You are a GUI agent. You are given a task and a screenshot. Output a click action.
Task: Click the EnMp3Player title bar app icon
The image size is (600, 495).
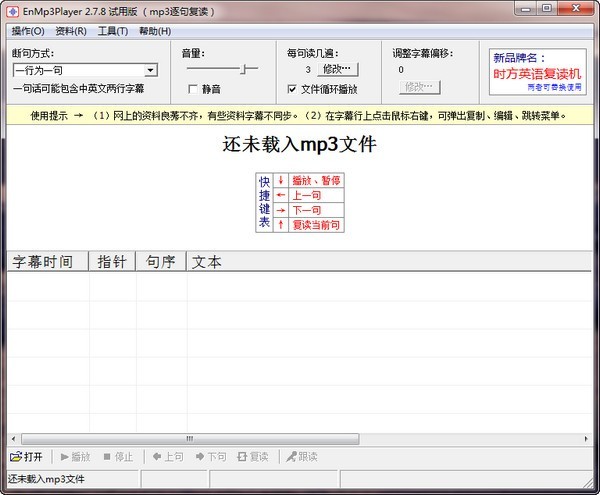13,11
